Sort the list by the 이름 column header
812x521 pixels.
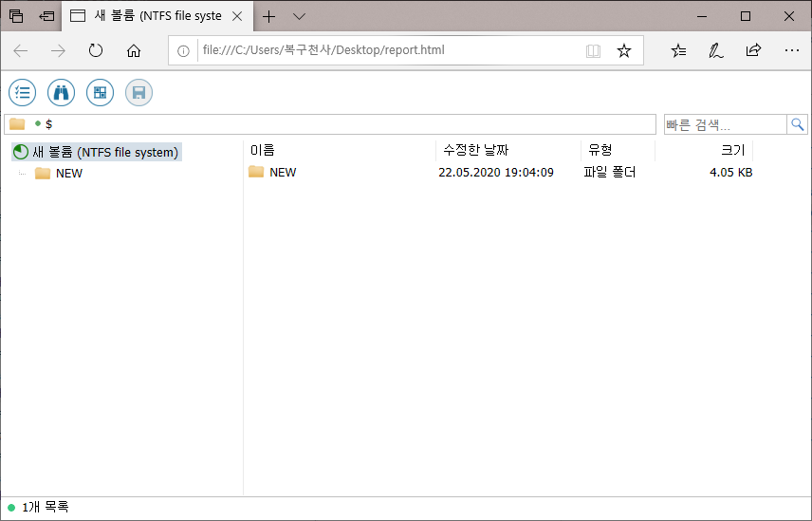pyautogui.click(x=263, y=150)
